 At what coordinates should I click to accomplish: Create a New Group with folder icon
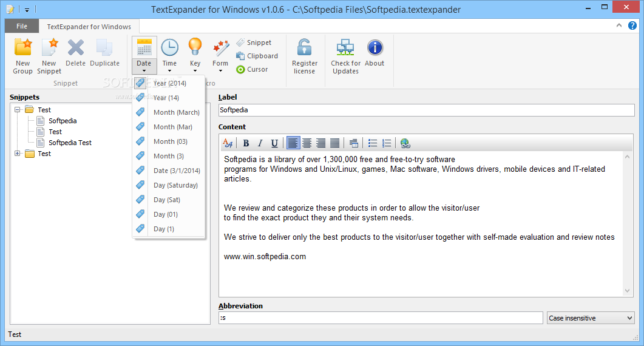coord(22,56)
